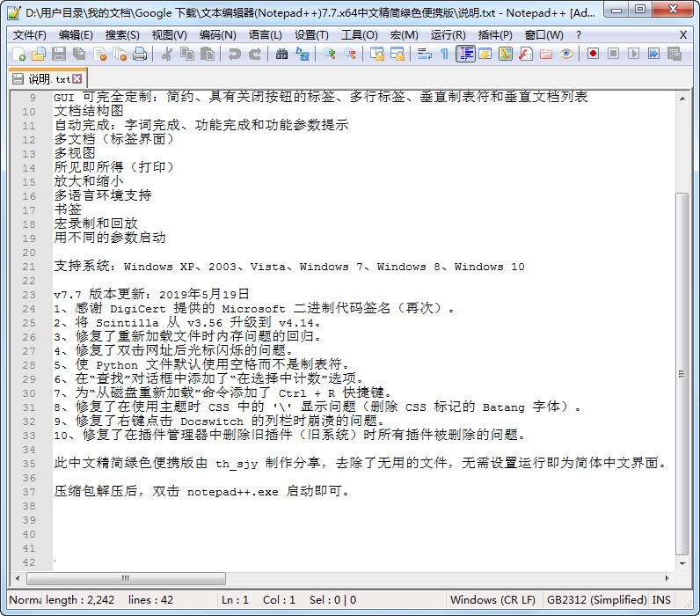
Task: Toggle synchronized horizontal scrolling icon
Action: tap(397, 54)
